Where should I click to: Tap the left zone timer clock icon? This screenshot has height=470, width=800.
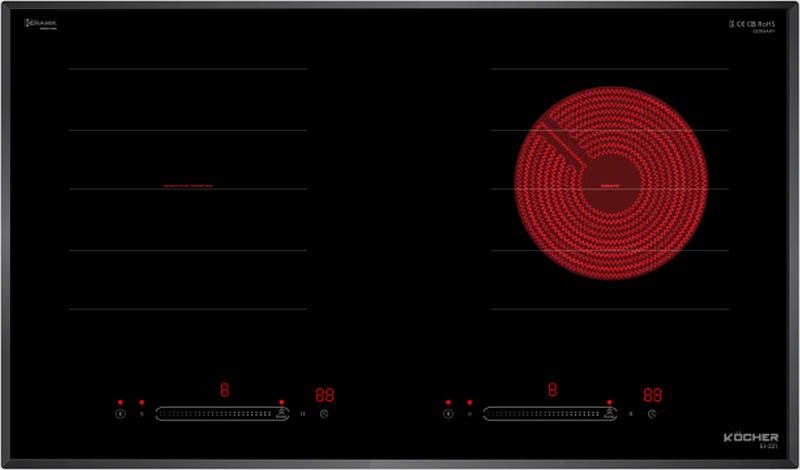(x=324, y=414)
